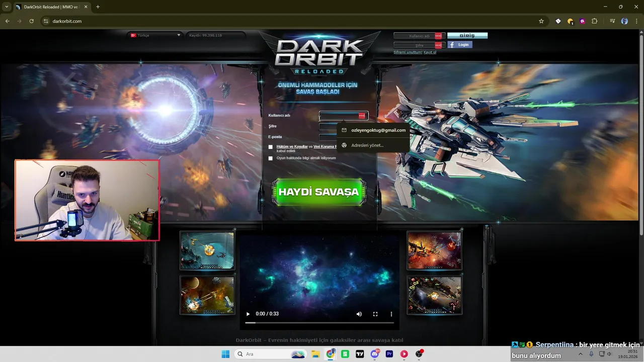This screenshot has width=644, height=362.
Task: Open a new browser tab
Action: point(98,7)
